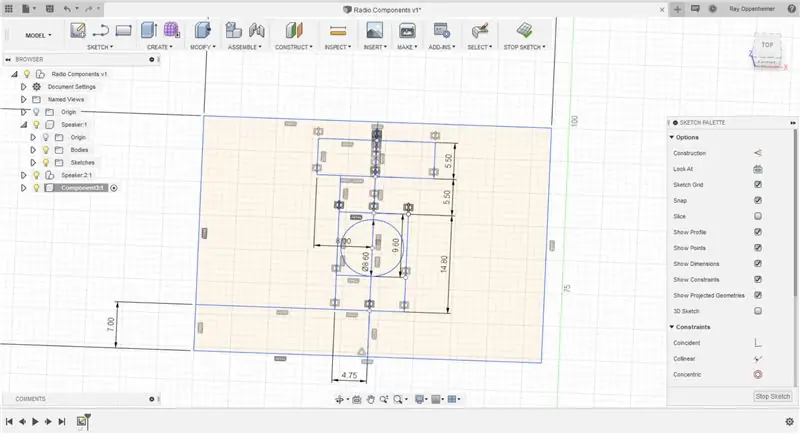Open the ASSEMBLE menu
The width and height of the screenshot is (800, 434).
[x=244, y=47]
